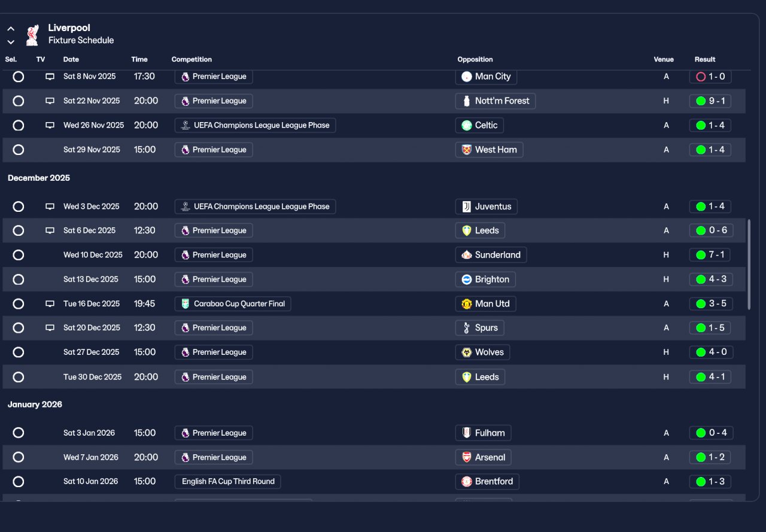The height and width of the screenshot is (532, 766).
Task: Open the Carabao Cup Quarter Final competition
Action: [x=233, y=304]
